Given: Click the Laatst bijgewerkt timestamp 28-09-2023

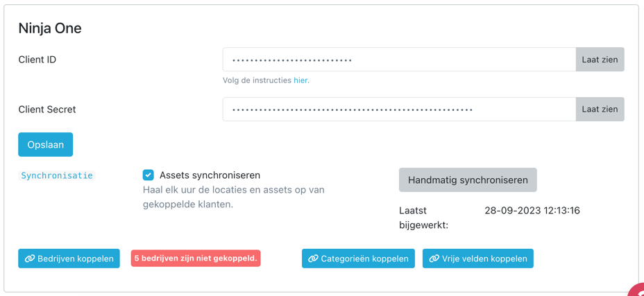Looking at the screenshot, I should (x=532, y=211).
